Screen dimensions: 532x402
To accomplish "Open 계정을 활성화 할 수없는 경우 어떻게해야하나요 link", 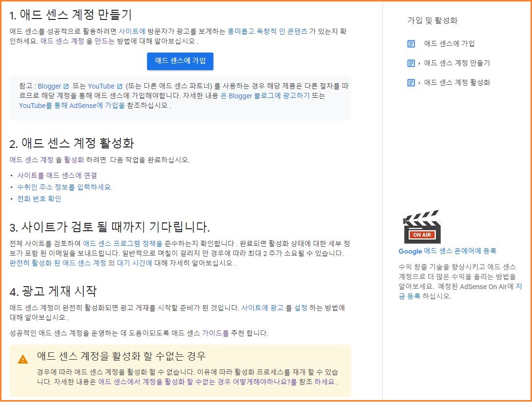I will (197, 382).
